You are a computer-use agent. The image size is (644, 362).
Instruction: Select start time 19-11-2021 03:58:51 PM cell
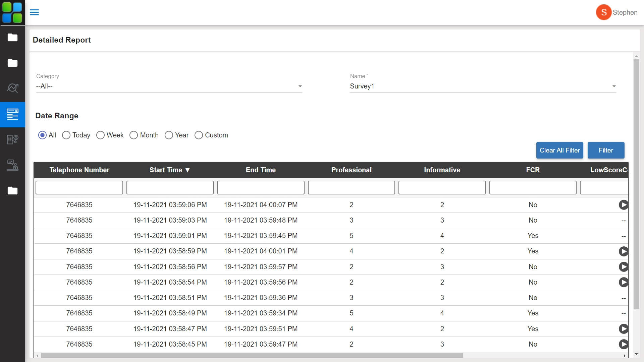[170, 298]
